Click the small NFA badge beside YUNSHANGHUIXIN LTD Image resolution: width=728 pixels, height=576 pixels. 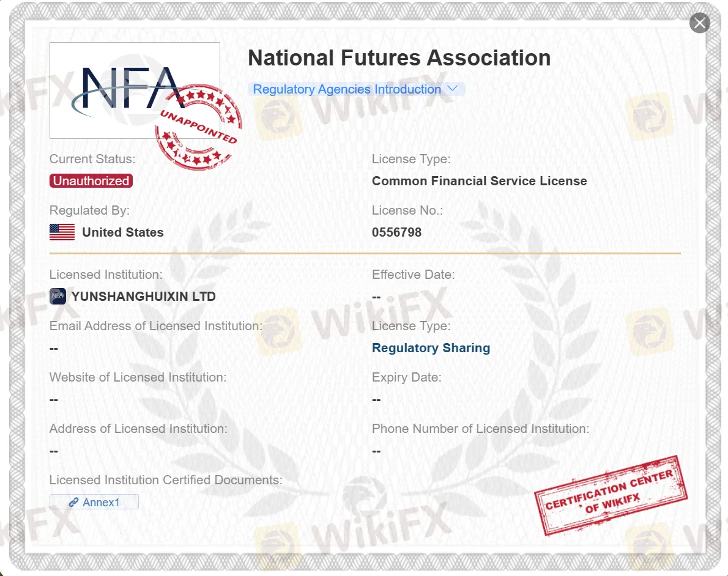(x=57, y=296)
